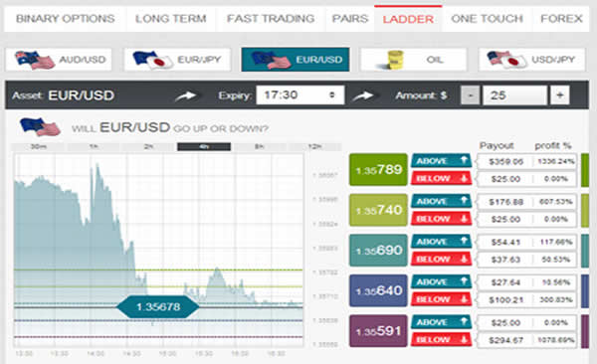Screen dimensions: 597x364
Task: Click the EUR/USD flag icon beside the question
Action: (x=40, y=127)
